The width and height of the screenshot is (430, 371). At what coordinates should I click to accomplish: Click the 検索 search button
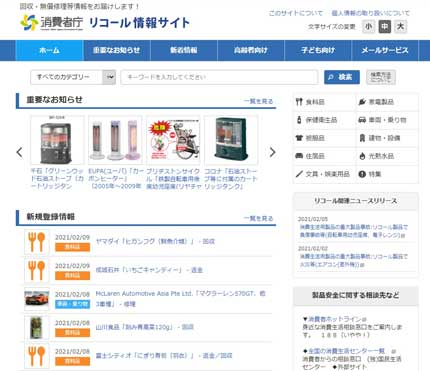tap(342, 77)
